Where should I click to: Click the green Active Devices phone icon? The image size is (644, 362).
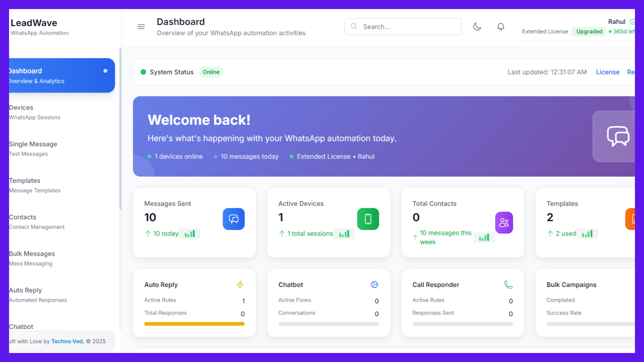368,219
